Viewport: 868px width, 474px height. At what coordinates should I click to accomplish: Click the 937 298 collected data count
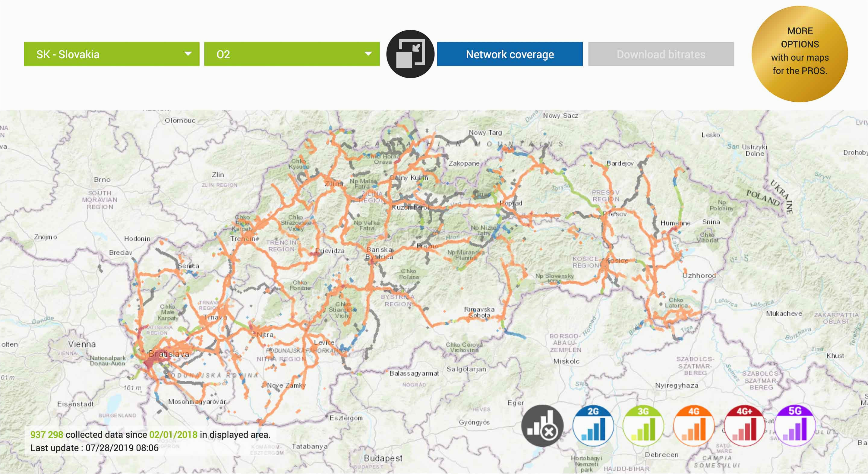pos(47,434)
